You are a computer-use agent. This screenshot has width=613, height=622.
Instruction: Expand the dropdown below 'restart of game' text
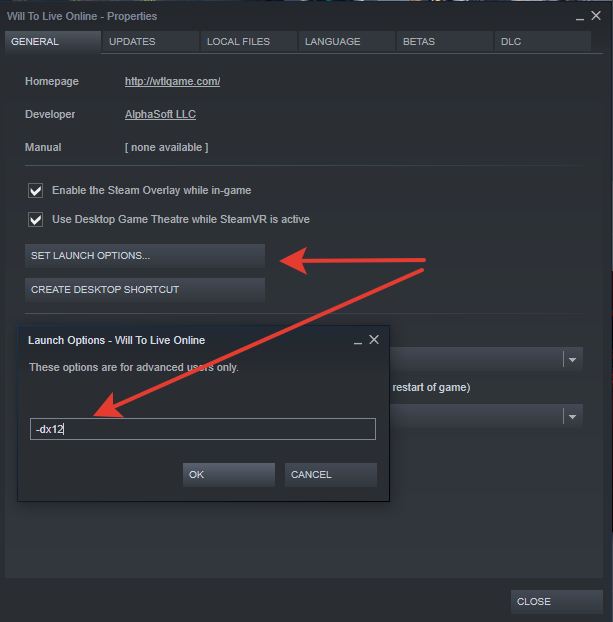pyautogui.click(x=572, y=416)
